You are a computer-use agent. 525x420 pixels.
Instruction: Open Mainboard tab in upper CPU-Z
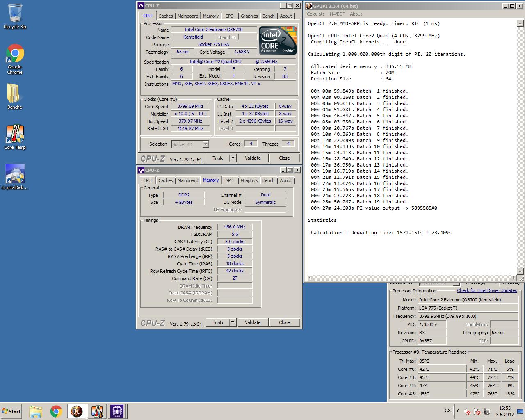tap(188, 16)
